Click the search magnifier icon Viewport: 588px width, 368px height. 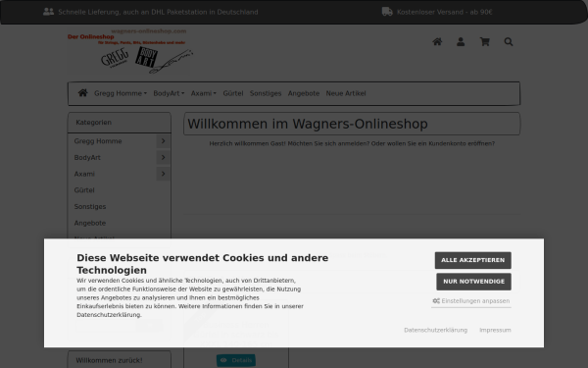(508, 41)
